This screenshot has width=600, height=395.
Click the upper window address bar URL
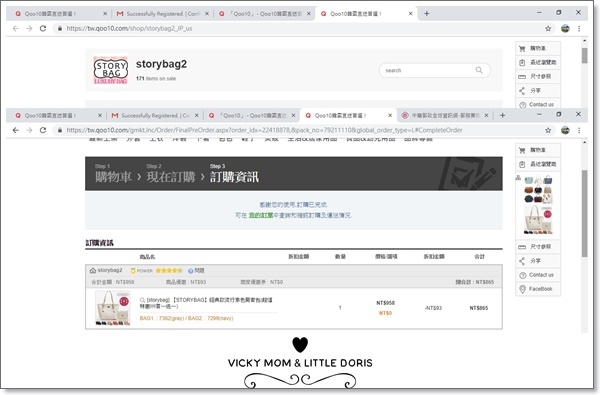129,28
